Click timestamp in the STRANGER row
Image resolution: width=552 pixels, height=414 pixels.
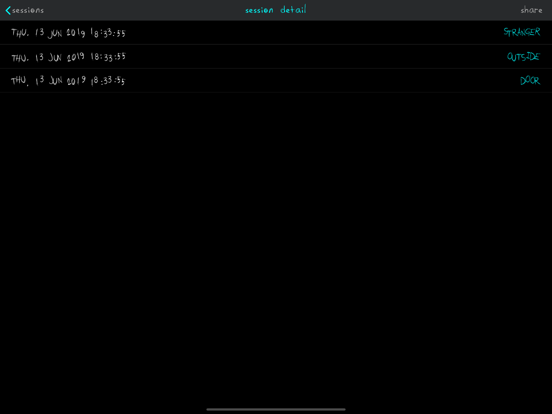point(68,33)
